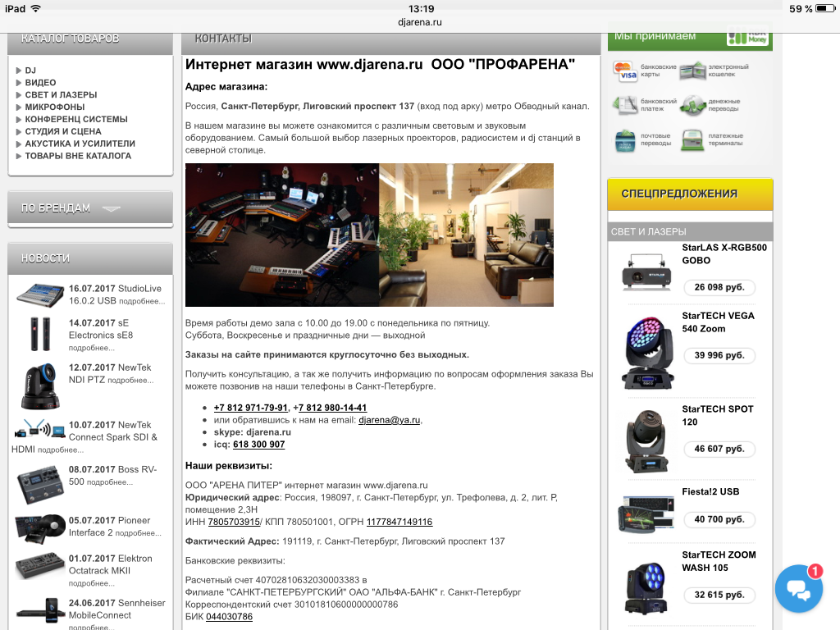Screen dimensions: 840x630
Task: Click the Visa bank cards payment icon
Action: pyautogui.click(x=626, y=71)
